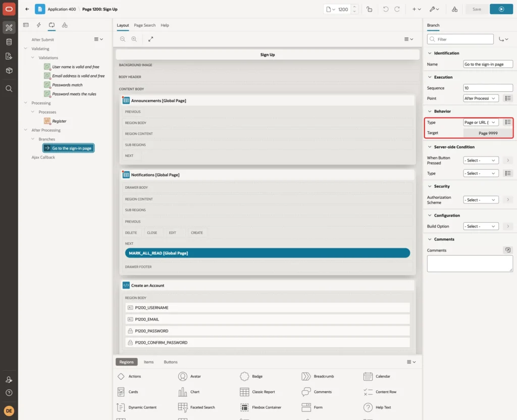The image size is (517, 420).
Task: Expand the layout pane to full size
Action: click(150, 39)
